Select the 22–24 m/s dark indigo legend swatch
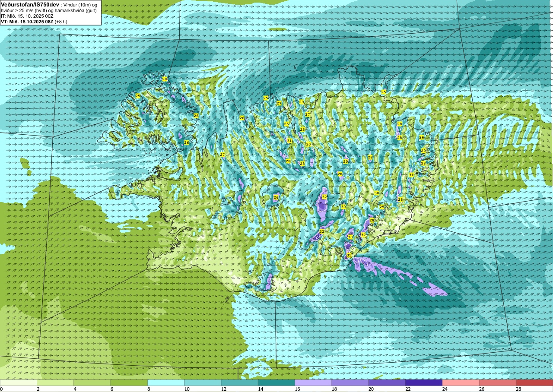This screenshot has width=553, height=392. (x=424, y=383)
